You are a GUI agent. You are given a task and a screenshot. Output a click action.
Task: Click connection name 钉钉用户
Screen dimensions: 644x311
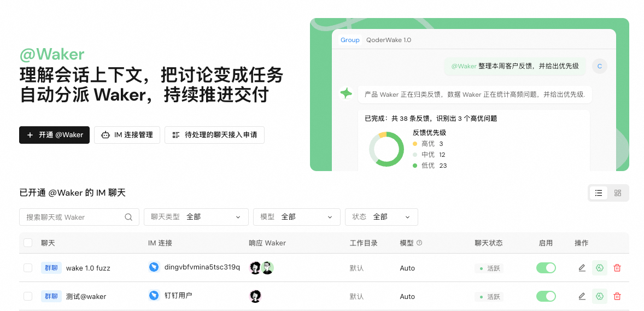coord(178,296)
